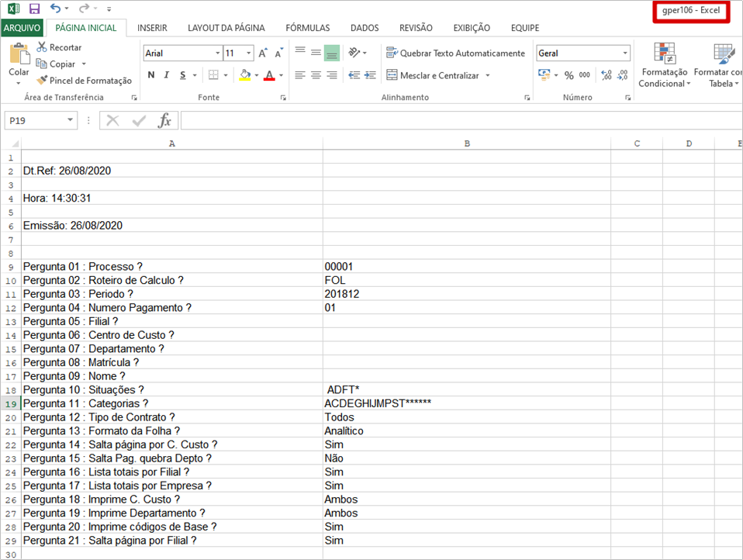The height and width of the screenshot is (560, 743).
Task: Select row 19 header
Action: pyautogui.click(x=11, y=404)
